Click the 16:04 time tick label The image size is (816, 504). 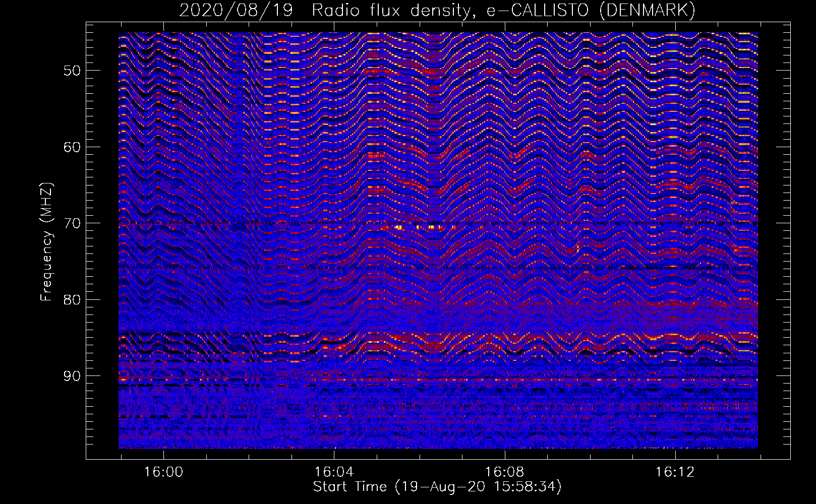point(334,472)
